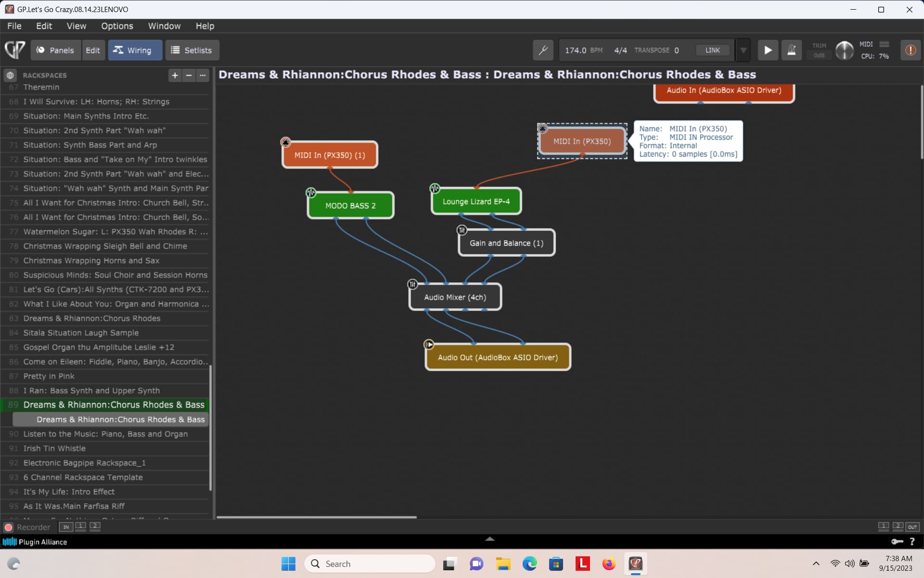Adjust the Trim gain knob
Screen dimensions: 924x578
tap(844, 50)
